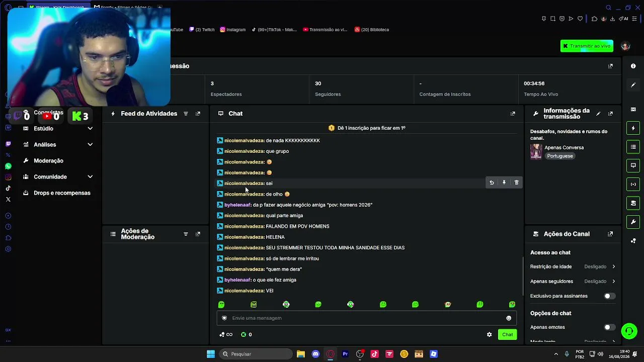
Task: Open Discord from the taskbar
Action: tap(315, 354)
